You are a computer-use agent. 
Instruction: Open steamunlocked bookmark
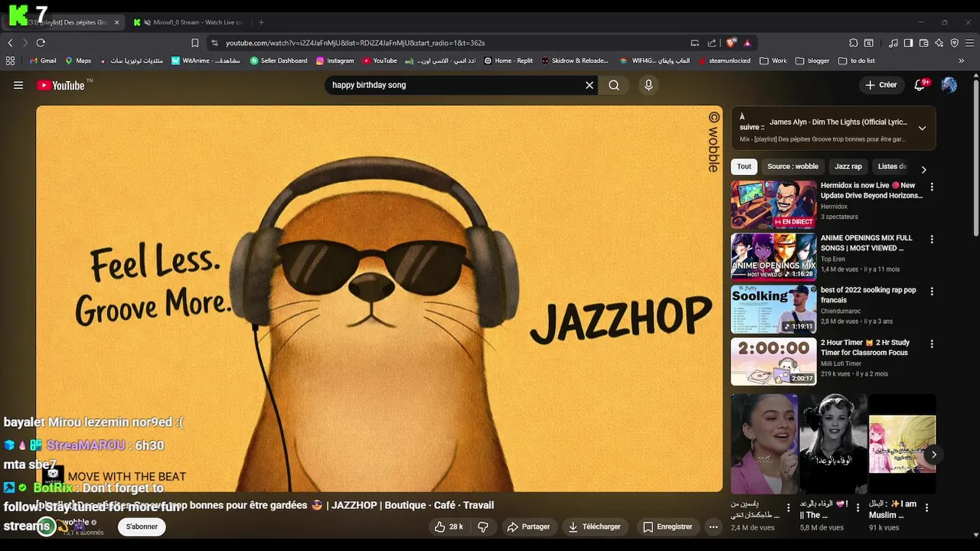coord(724,60)
